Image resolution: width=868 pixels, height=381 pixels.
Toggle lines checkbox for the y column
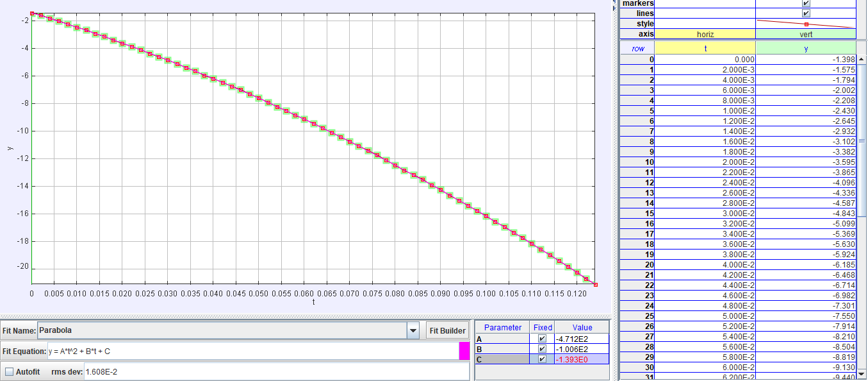(806, 13)
